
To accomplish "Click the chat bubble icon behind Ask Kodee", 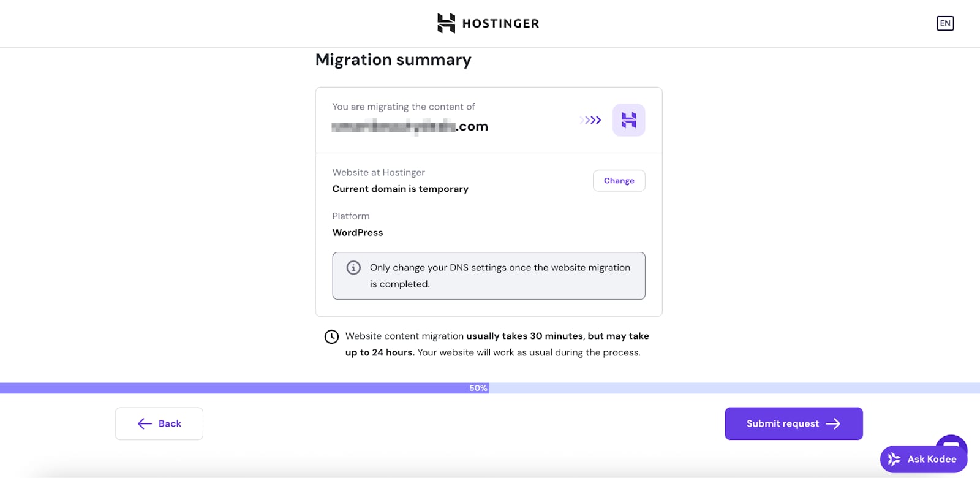I will [952, 443].
